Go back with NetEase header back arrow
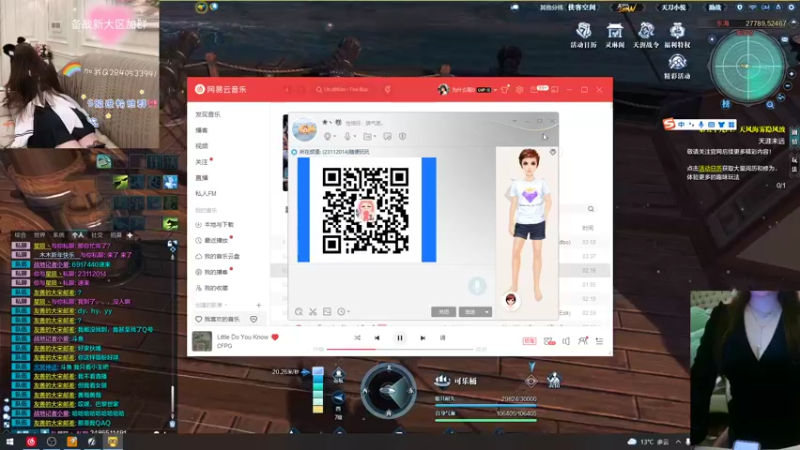The image size is (800, 450). click(287, 90)
